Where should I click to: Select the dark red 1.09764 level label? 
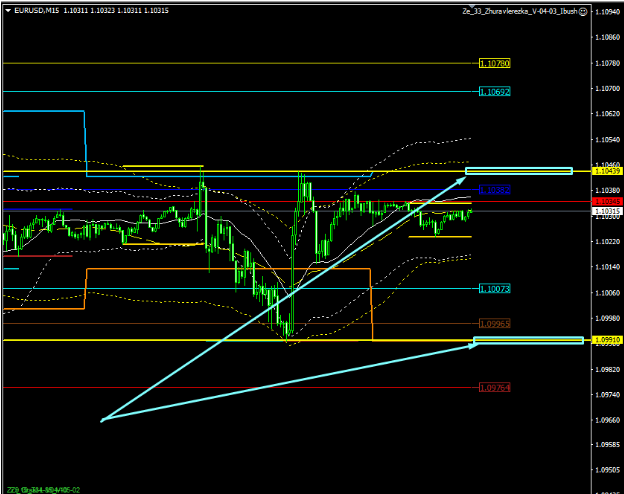click(x=495, y=387)
